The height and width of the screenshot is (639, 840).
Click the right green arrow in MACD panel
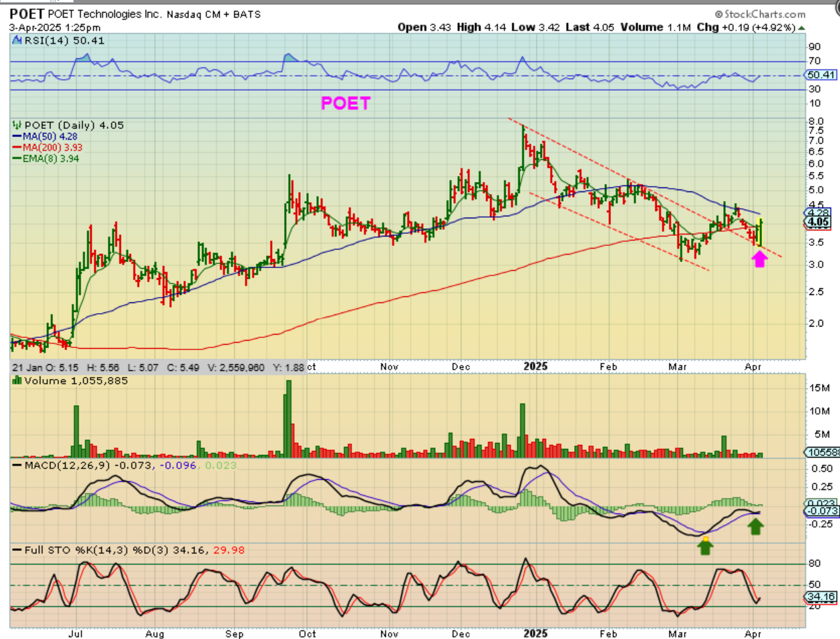pyautogui.click(x=756, y=525)
